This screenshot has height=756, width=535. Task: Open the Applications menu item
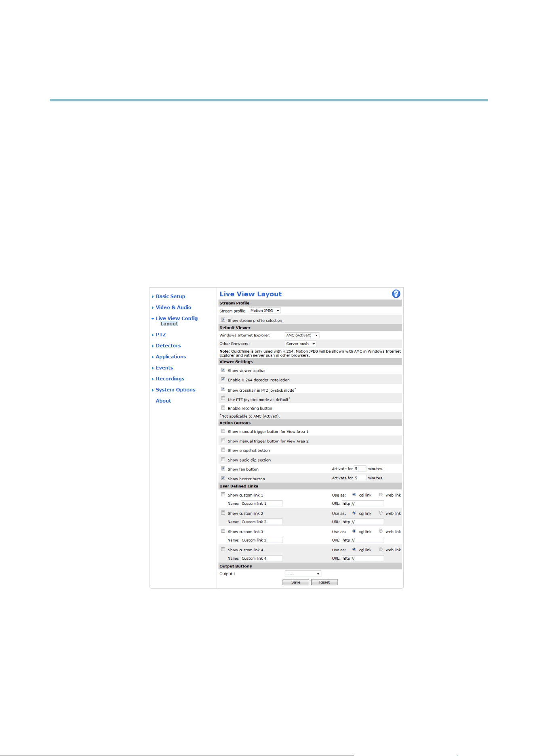point(171,357)
